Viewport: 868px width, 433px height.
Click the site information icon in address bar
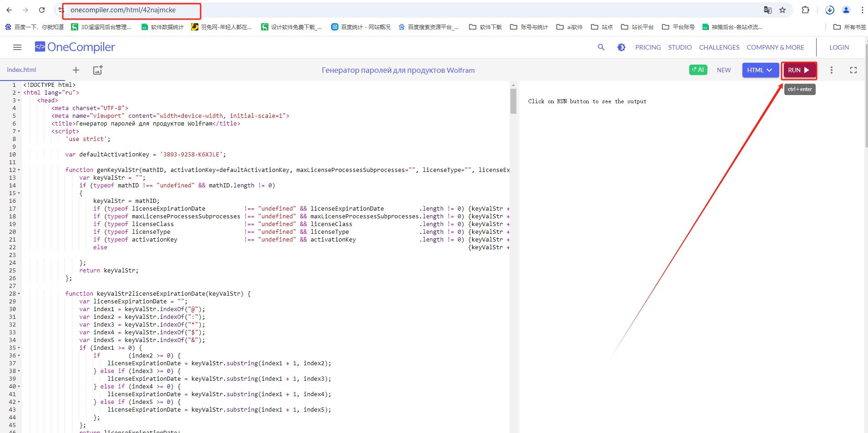coord(61,10)
